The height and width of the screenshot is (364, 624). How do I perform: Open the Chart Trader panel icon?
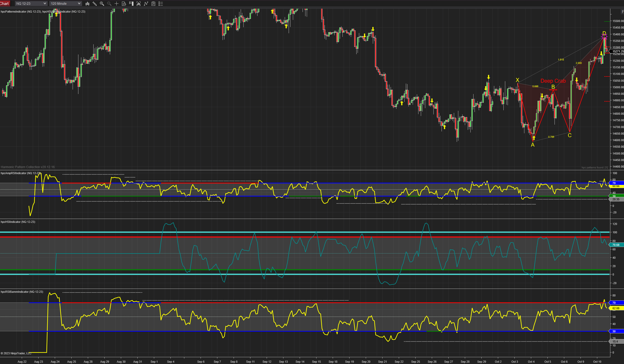click(131, 4)
